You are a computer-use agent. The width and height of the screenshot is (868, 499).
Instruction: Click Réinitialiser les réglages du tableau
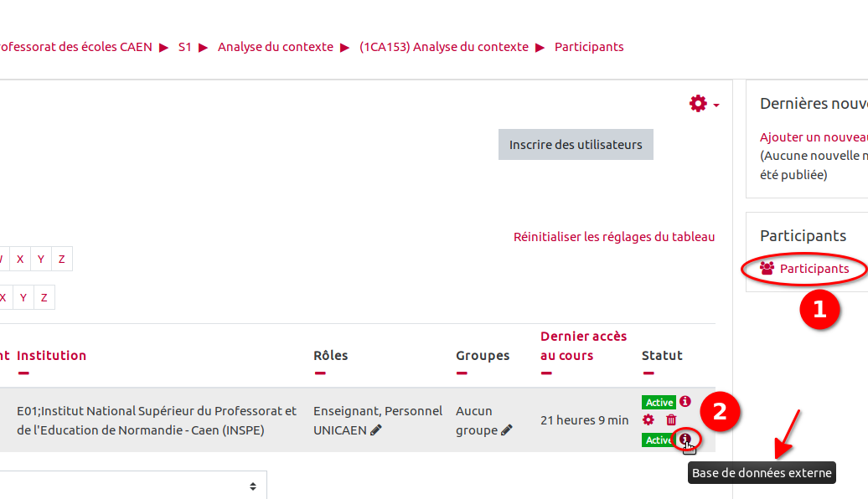(x=614, y=237)
